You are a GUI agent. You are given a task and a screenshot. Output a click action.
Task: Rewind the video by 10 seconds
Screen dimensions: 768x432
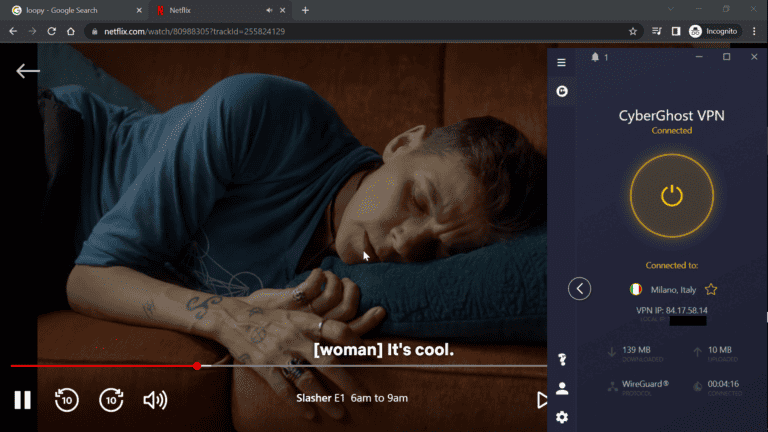[66, 400]
